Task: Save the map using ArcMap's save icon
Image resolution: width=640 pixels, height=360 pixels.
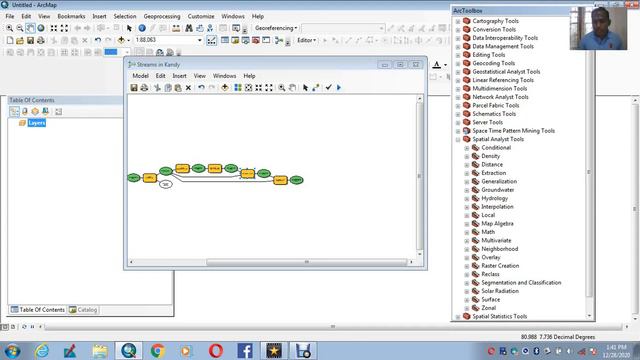Action: coord(30,40)
